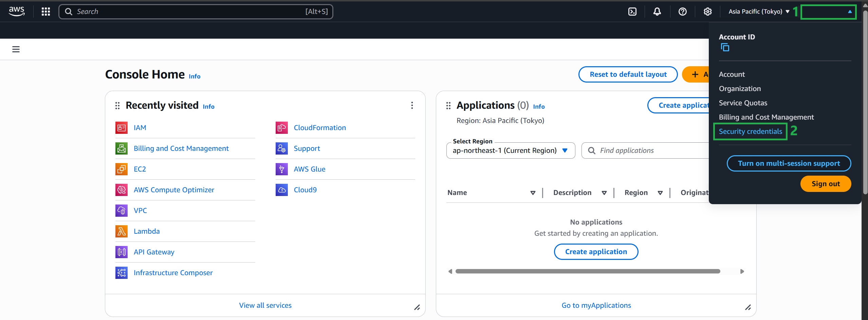Open the services grid menu icon
The image size is (868, 320).
pos(46,12)
